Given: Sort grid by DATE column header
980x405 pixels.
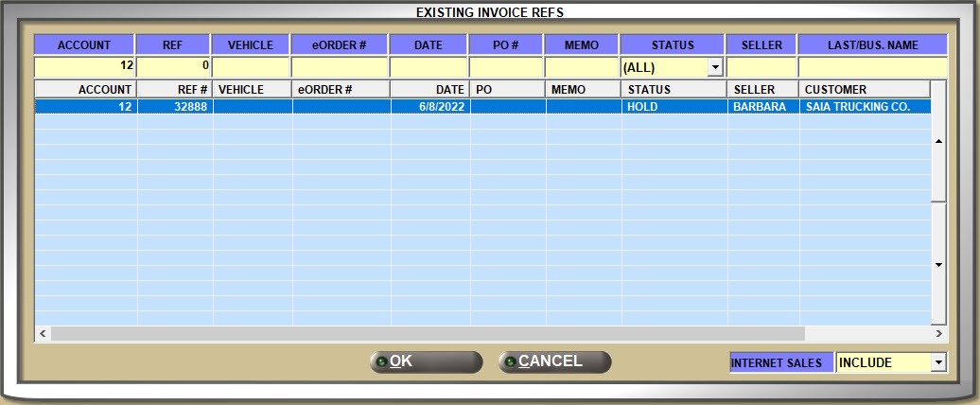Looking at the screenshot, I should [x=429, y=89].
